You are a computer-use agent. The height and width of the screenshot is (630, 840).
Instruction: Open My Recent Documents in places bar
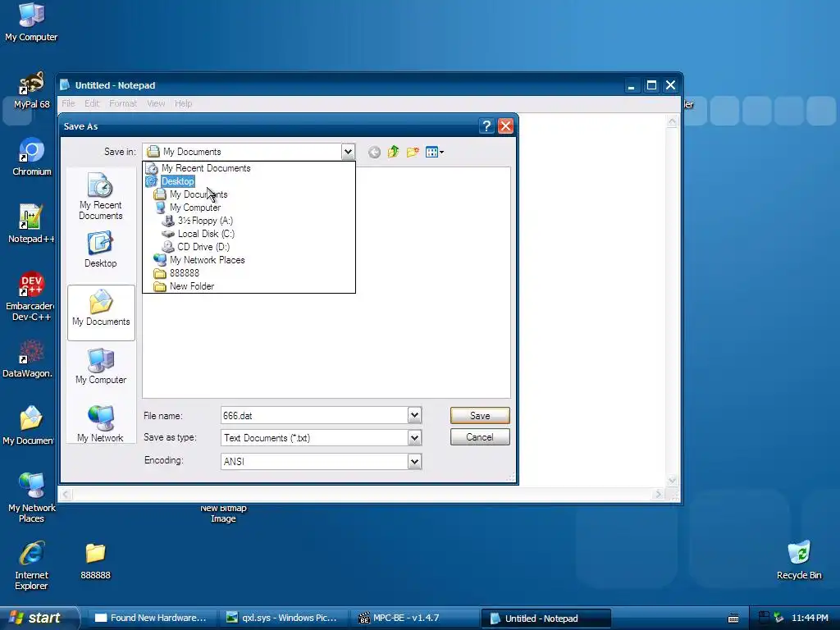coord(101,196)
